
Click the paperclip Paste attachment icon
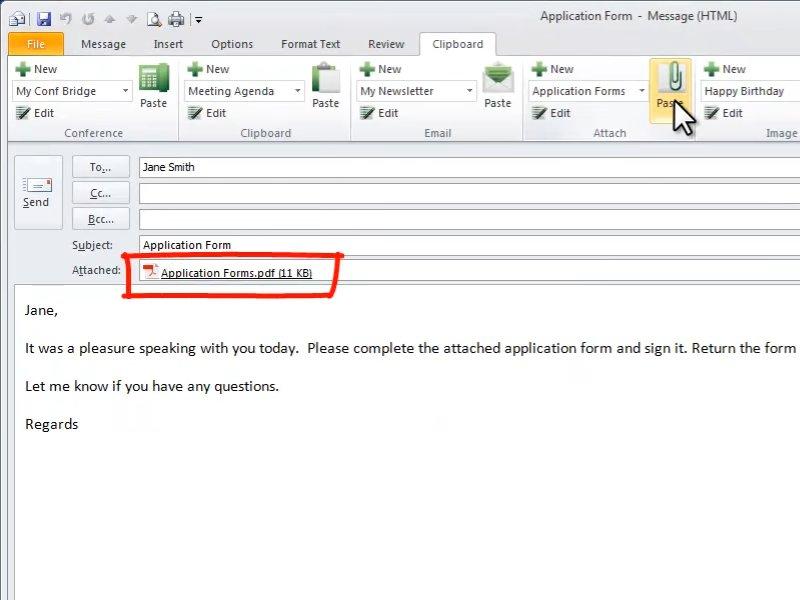point(670,90)
